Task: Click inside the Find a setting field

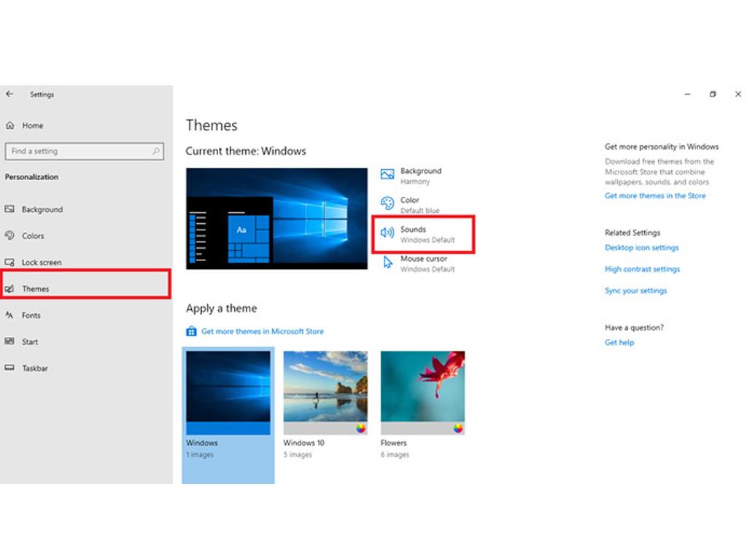Action: coord(77,152)
